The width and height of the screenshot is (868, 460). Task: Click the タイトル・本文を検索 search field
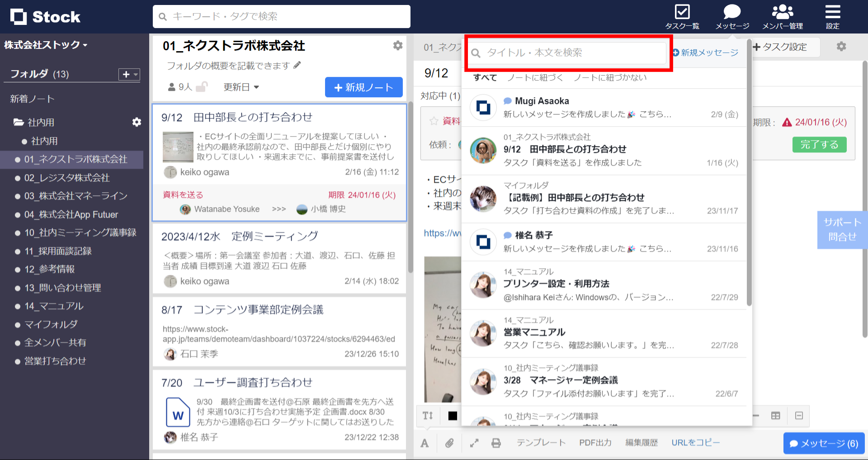click(567, 52)
